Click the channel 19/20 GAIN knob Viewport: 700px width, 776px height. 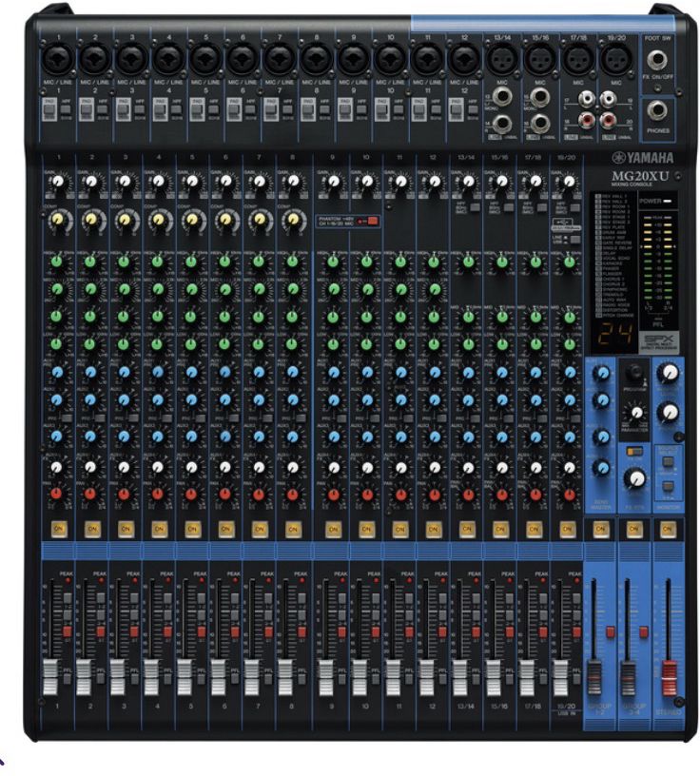569,182
